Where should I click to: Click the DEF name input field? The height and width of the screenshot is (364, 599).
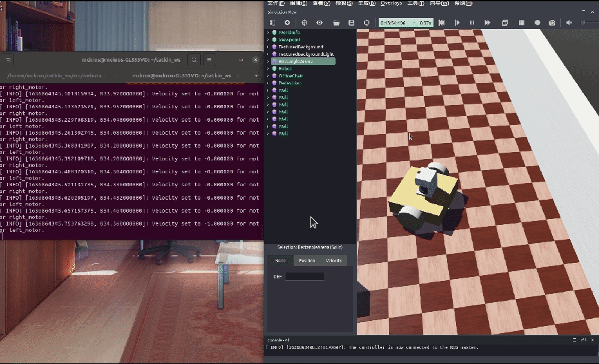coord(305,276)
